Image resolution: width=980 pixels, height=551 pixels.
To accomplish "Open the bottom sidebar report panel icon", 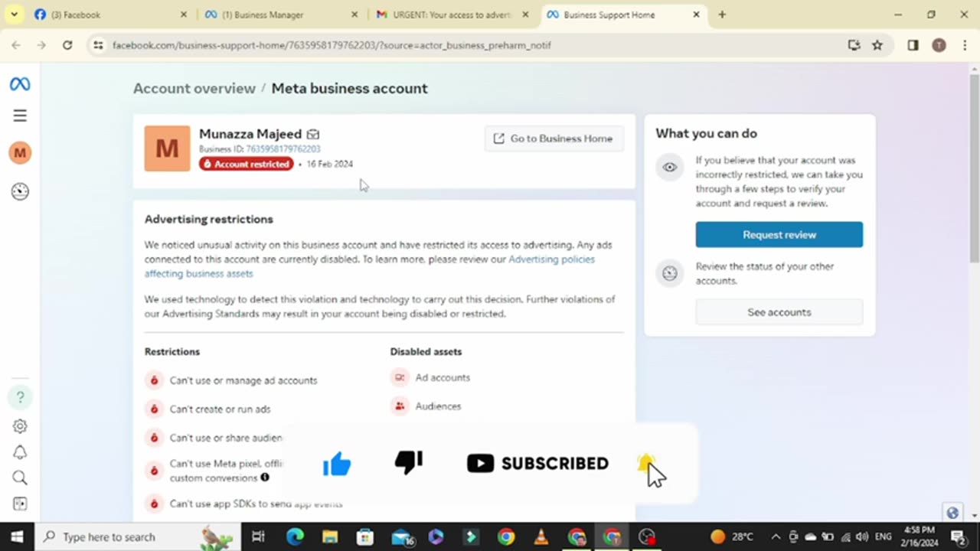I will click(x=20, y=504).
